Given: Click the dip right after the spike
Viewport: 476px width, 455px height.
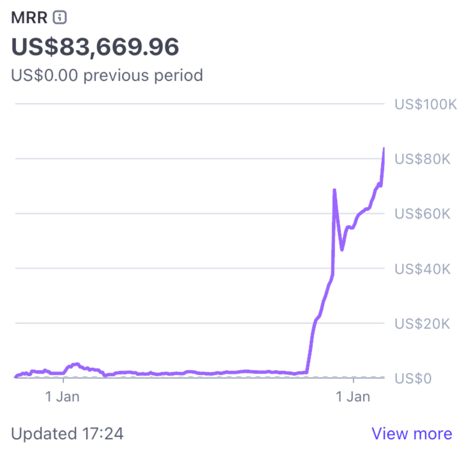Looking at the screenshot, I should [342, 250].
